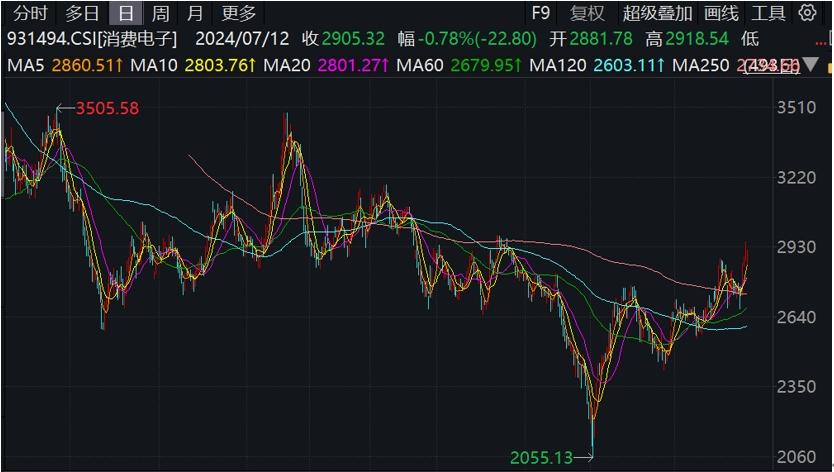Open chart settings gear icon
The image size is (834, 472).
pyautogui.click(x=807, y=13)
